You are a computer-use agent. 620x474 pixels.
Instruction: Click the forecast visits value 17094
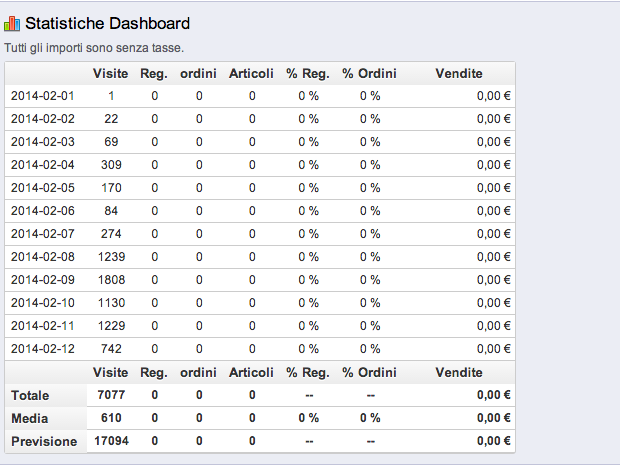click(x=111, y=441)
